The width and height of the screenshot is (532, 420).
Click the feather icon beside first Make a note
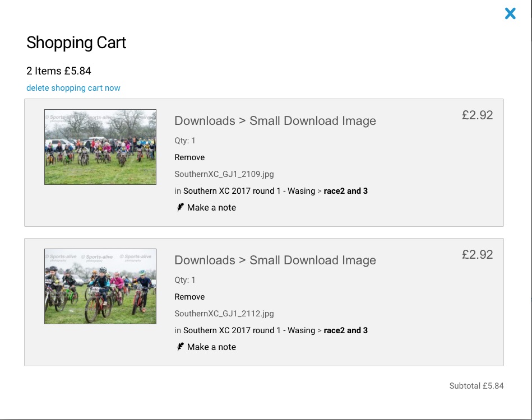click(180, 207)
